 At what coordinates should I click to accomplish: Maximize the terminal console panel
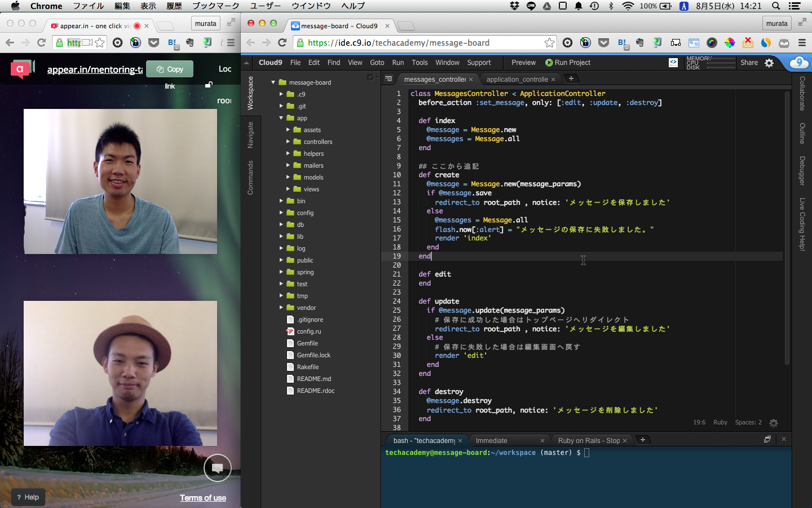(x=767, y=439)
